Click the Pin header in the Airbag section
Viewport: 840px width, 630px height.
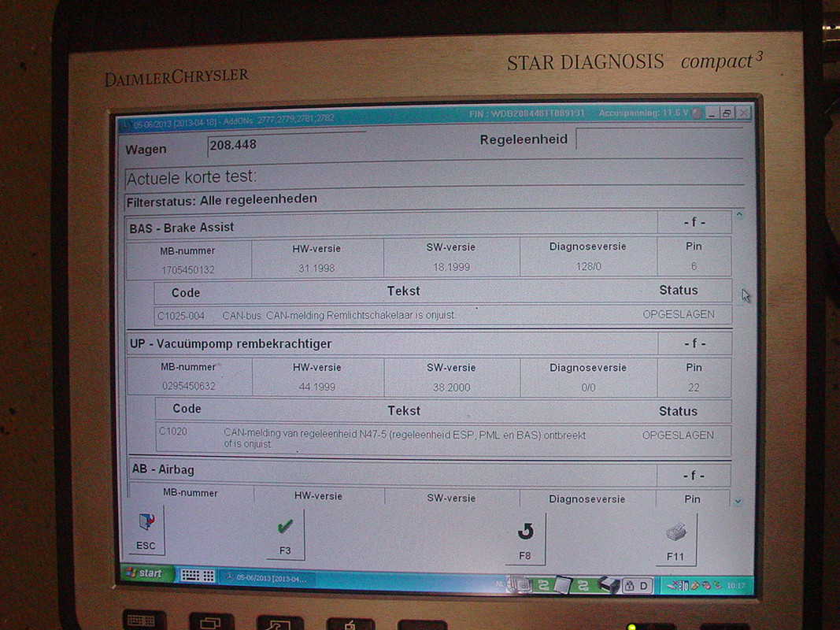coord(692,499)
